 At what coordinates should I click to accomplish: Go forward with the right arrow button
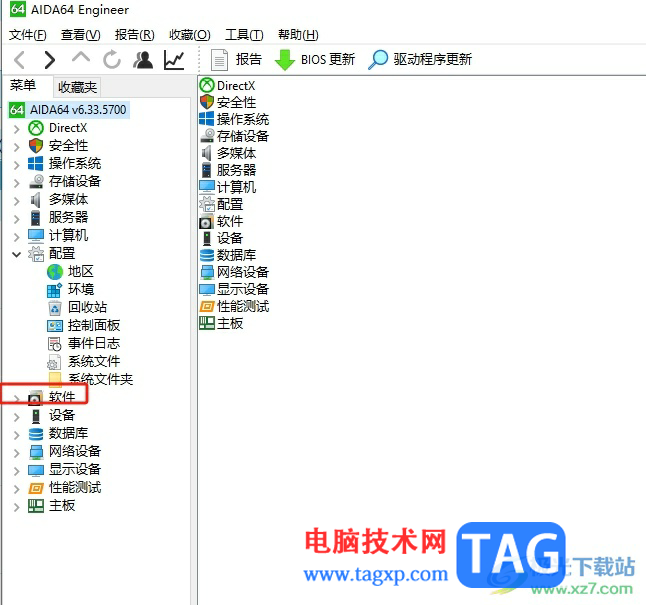pyautogui.click(x=50, y=60)
